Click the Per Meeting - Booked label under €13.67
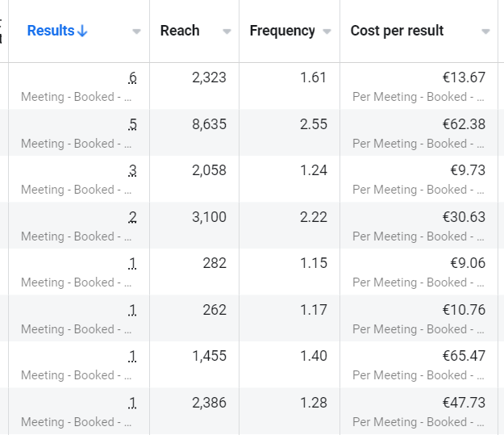504x435 pixels. coord(419,97)
